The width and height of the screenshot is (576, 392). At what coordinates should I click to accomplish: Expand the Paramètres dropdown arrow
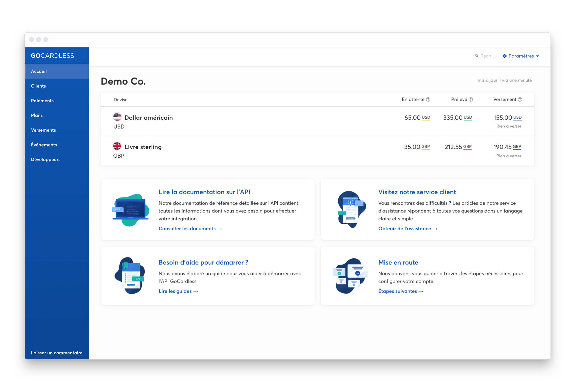click(x=538, y=56)
